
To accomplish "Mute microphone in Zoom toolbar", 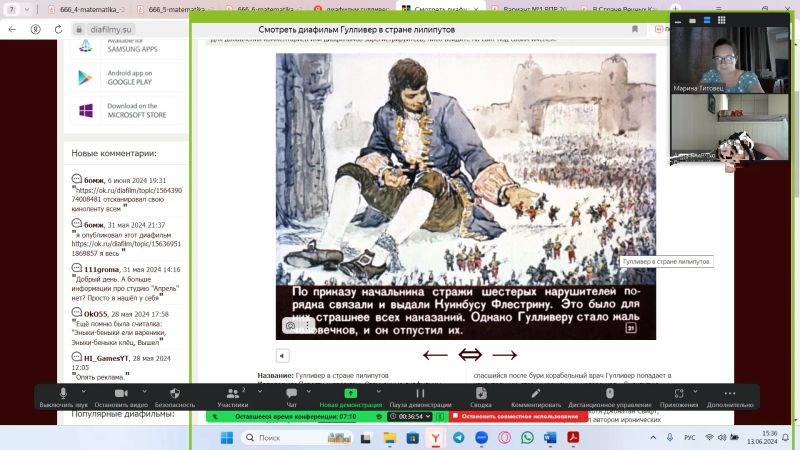I will [x=63, y=397].
